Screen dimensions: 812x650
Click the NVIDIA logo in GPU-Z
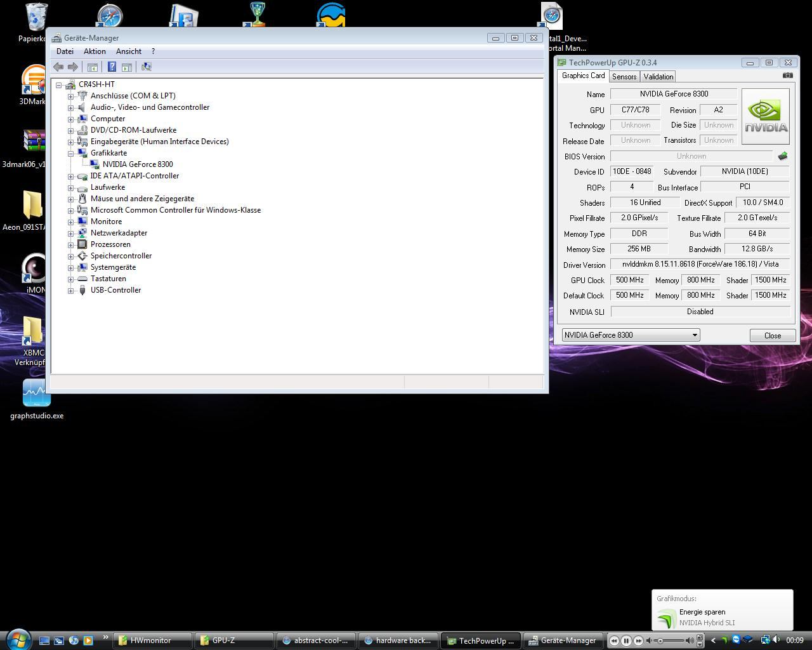pyautogui.click(x=766, y=116)
